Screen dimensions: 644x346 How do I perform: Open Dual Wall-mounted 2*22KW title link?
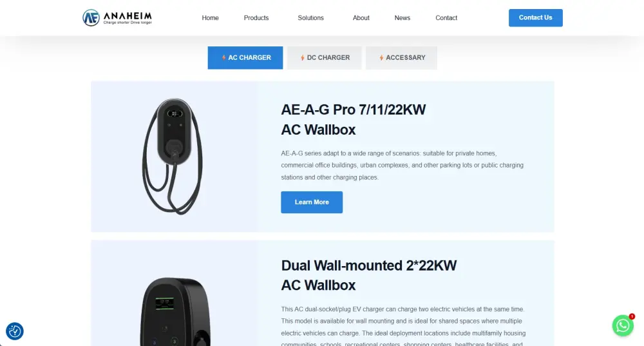click(x=369, y=275)
